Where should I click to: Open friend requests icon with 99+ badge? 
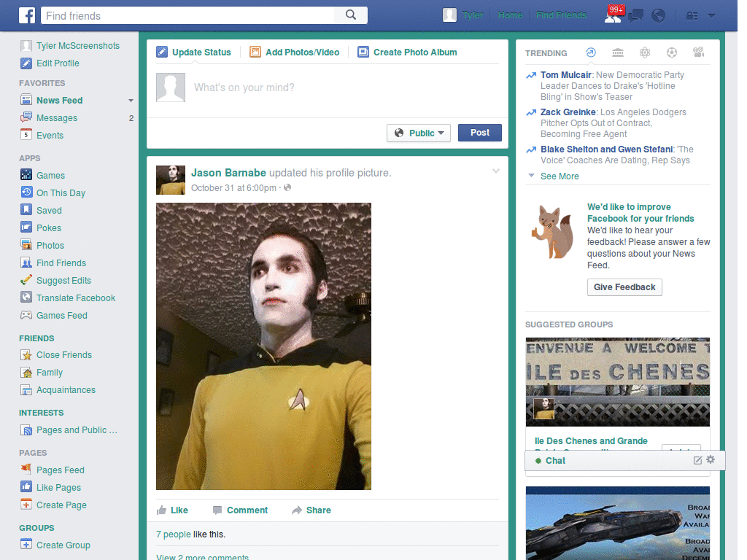click(613, 15)
